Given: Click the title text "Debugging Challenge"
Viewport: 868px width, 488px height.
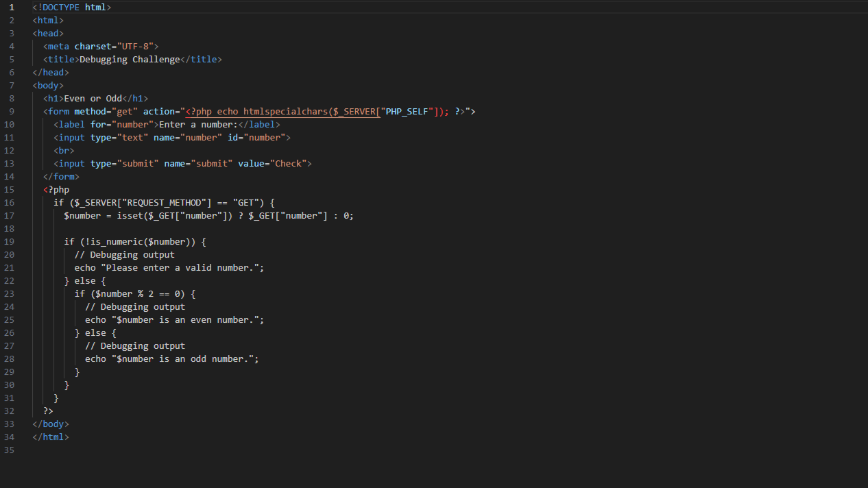Looking at the screenshot, I should coord(130,59).
